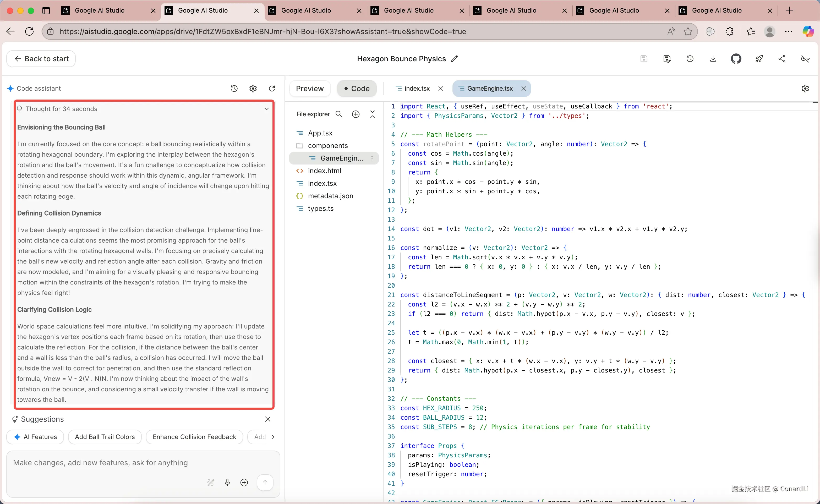
Task: Click the download app icon
Action: [x=713, y=59]
